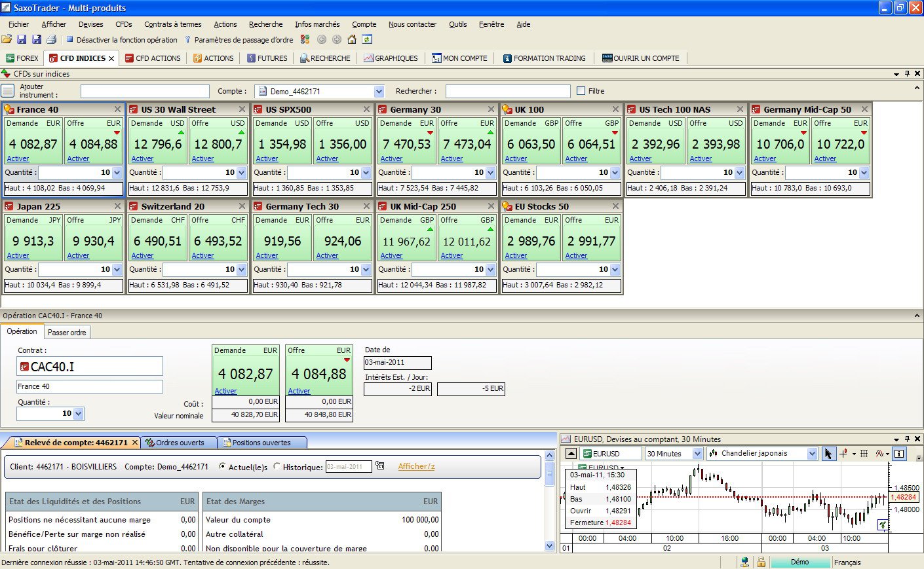Select the crosshair tool in chart toolbar
Screen dimensions: 924x569
click(x=843, y=454)
